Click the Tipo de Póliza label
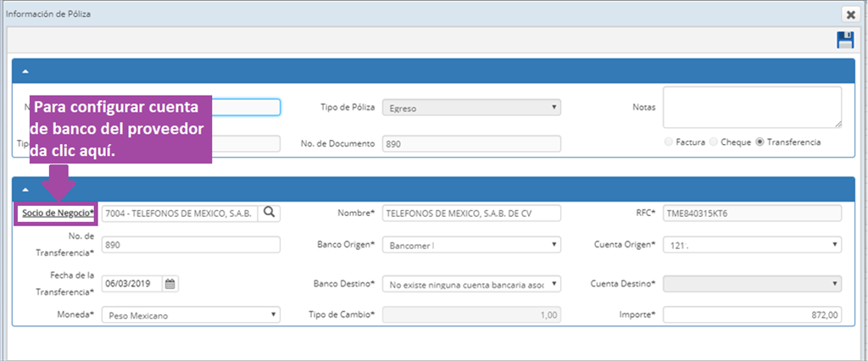The image size is (868, 361). (x=348, y=107)
